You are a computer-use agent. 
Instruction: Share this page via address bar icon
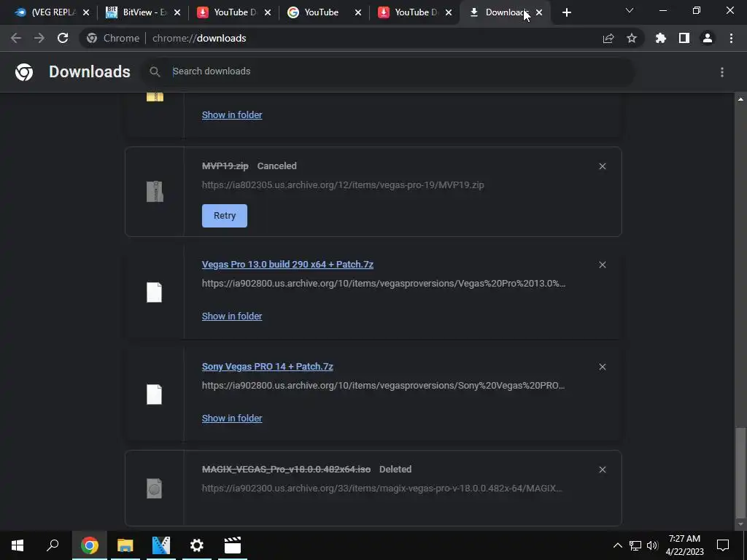[608, 38]
